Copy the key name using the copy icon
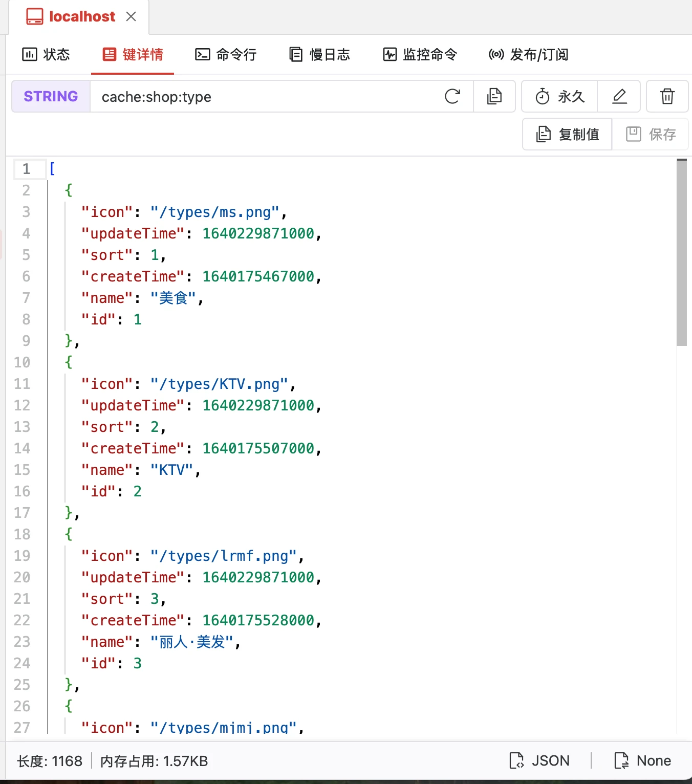Image resolution: width=692 pixels, height=784 pixels. [x=494, y=96]
